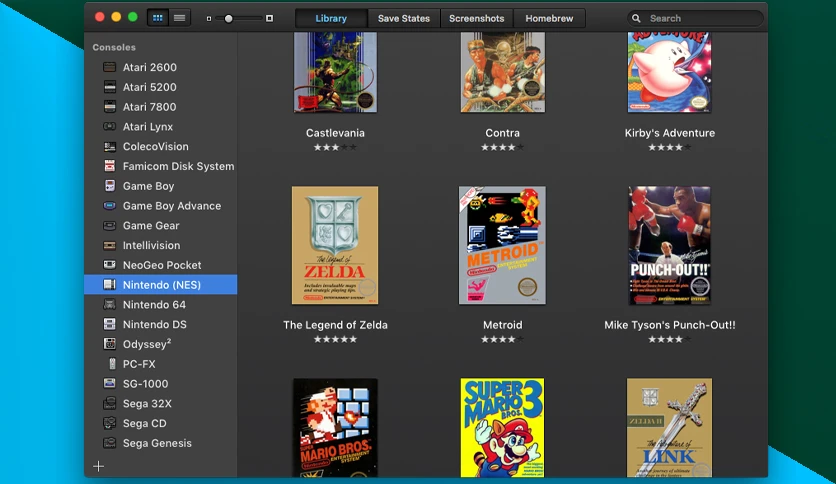Click the PC-FX console icon
Screen dimensions: 836x484
[x=112, y=364]
